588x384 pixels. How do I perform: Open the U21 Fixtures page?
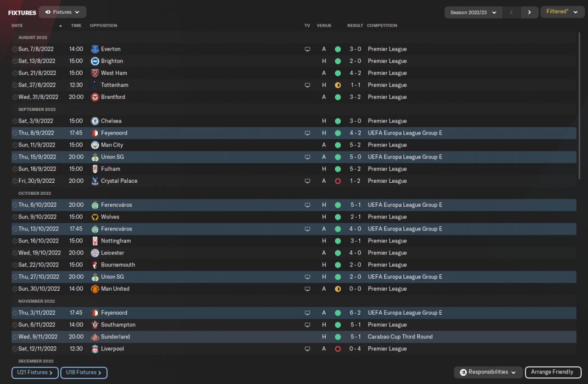coord(35,373)
